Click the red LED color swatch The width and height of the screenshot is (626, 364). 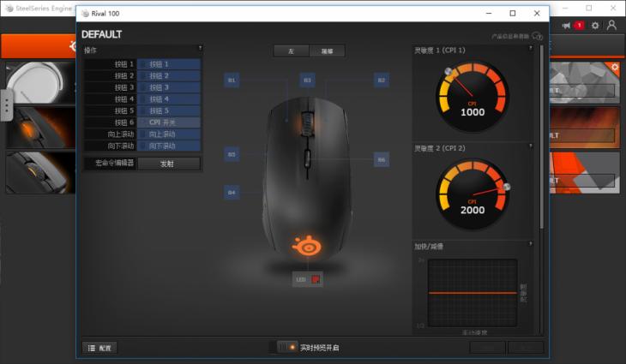click(316, 279)
